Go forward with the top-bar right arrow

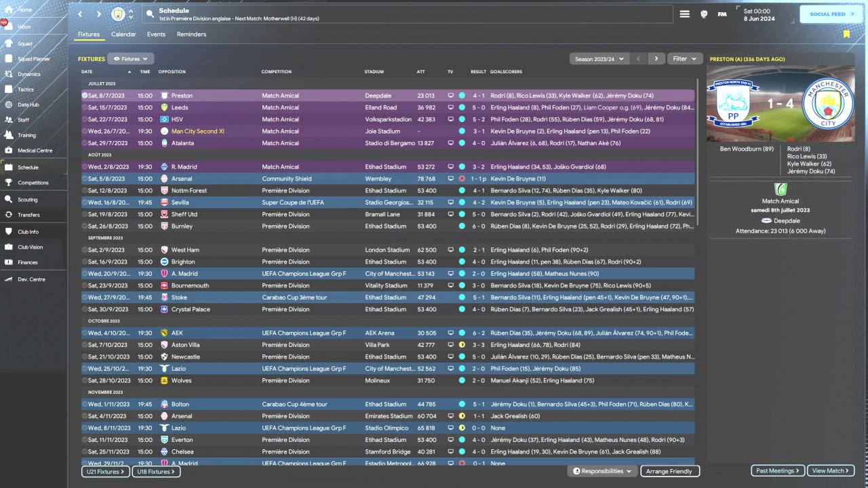click(98, 14)
